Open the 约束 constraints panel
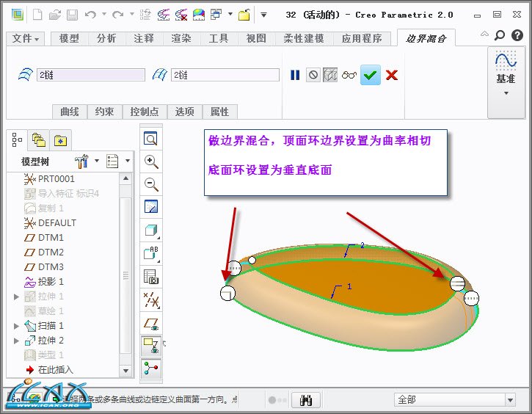The image size is (532, 414). [104, 112]
